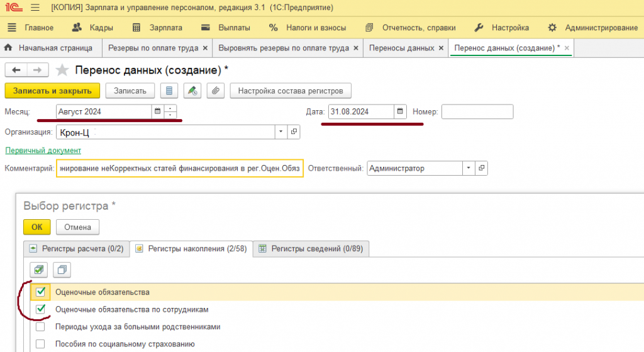The image size is (644, 352).
Task: Click the Отмена button
Action: pyautogui.click(x=77, y=227)
